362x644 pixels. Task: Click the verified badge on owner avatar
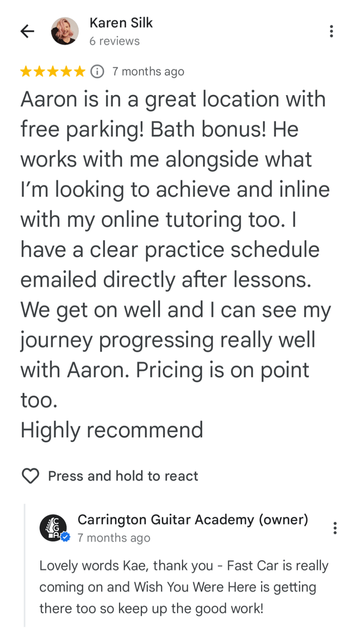click(64, 537)
